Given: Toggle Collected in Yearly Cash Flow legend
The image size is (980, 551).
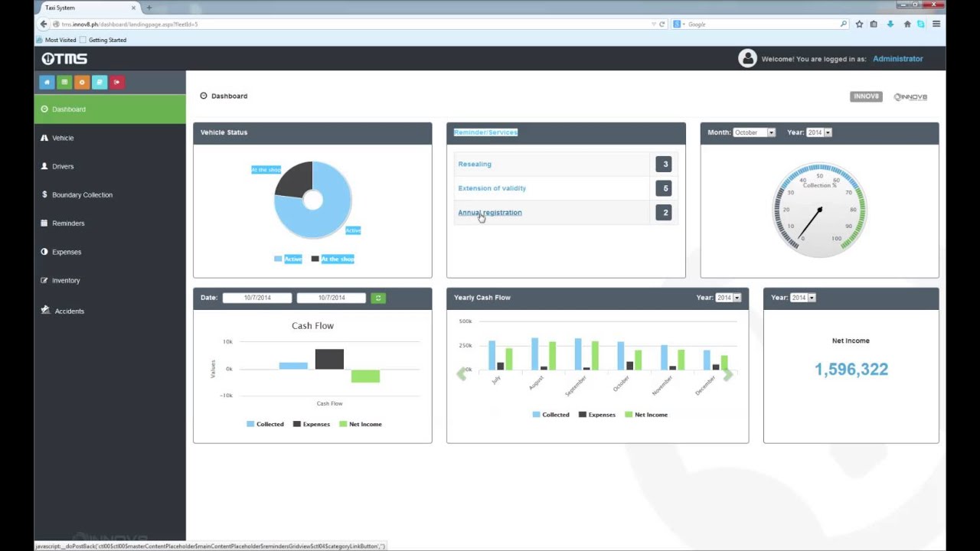Looking at the screenshot, I should pyautogui.click(x=551, y=415).
